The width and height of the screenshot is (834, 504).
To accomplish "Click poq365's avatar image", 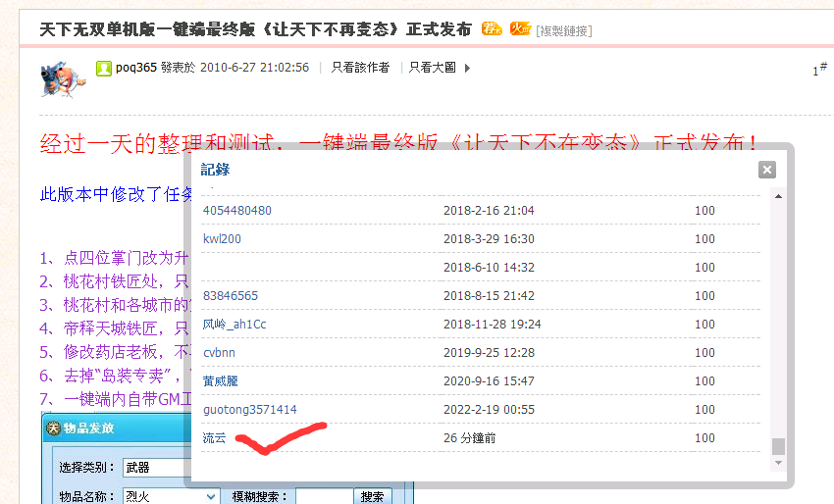I will [x=61, y=76].
